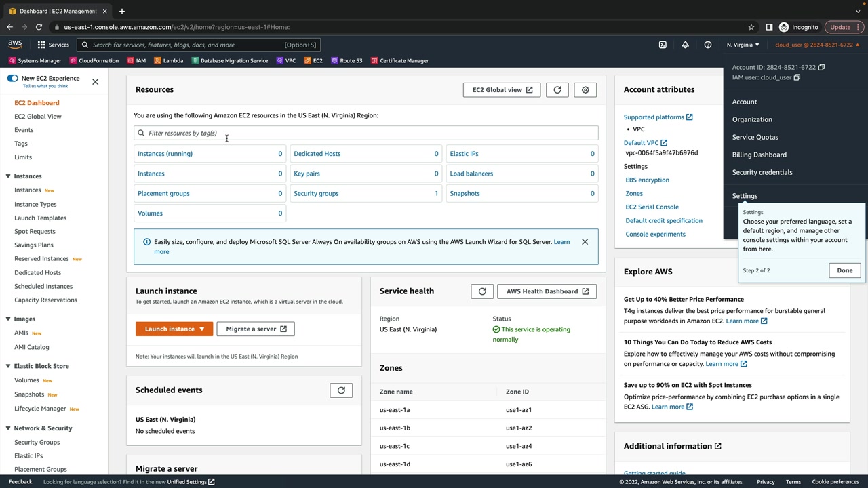The height and width of the screenshot is (488, 868).
Task: Refresh the Scheduled events panel
Action: 341,390
